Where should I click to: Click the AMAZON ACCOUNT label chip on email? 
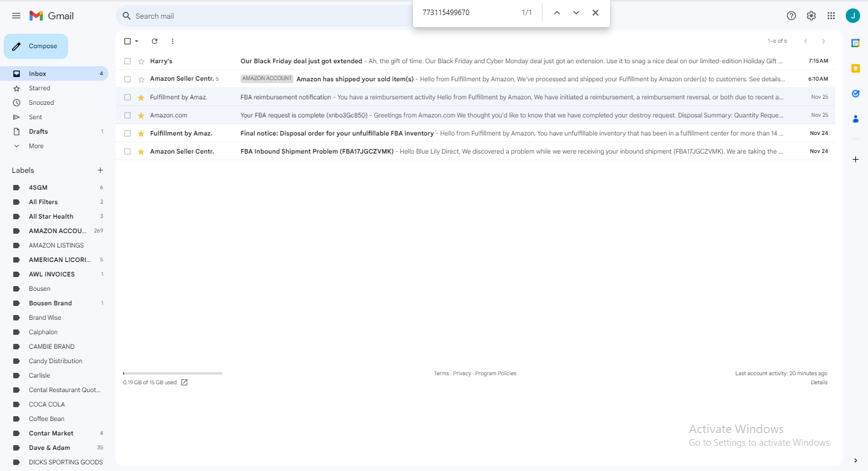click(x=267, y=79)
